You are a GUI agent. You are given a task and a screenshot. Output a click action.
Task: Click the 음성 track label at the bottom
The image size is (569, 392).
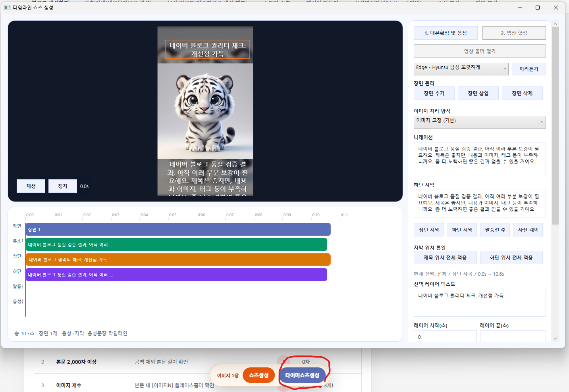coord(18,302)
